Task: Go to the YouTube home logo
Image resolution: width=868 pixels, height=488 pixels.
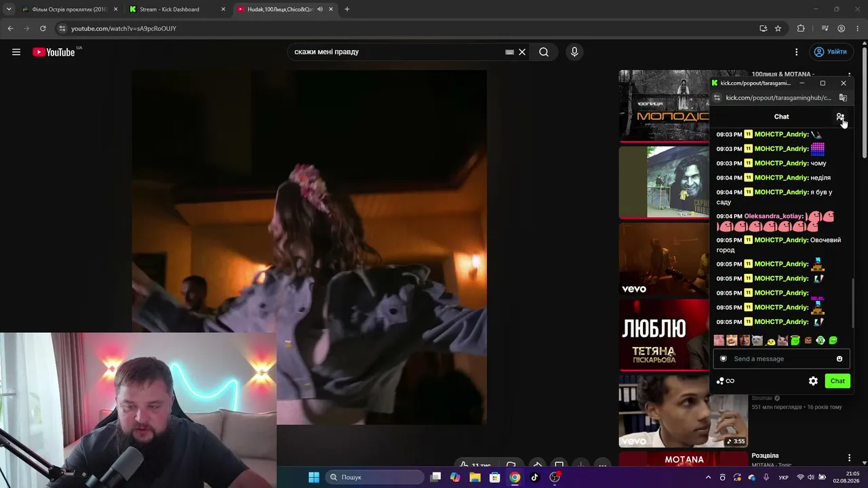Action: coord(54,52)
